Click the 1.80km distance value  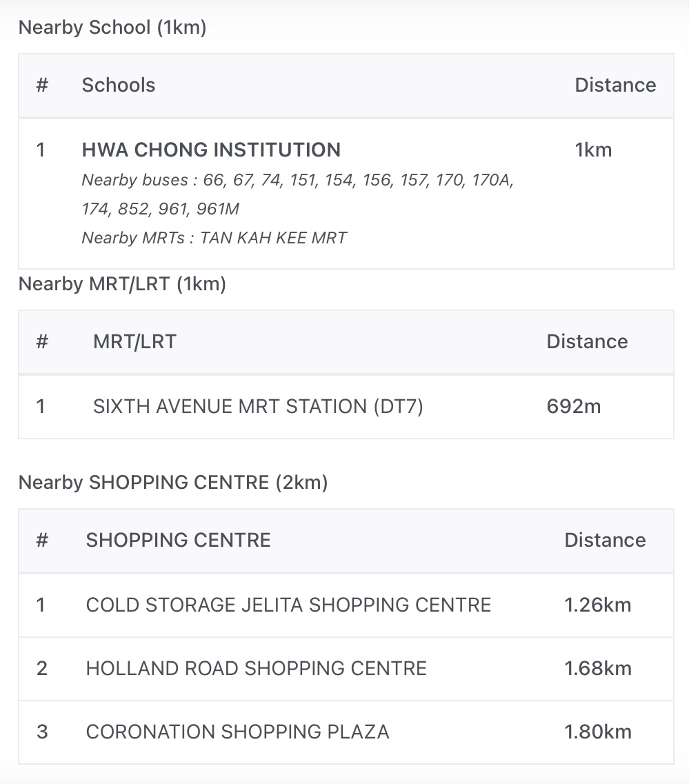coord(598,732)
